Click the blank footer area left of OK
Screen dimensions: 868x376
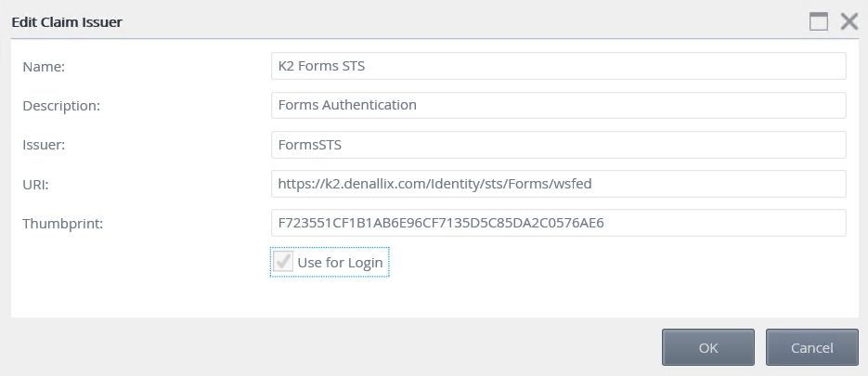click(325, 348)
